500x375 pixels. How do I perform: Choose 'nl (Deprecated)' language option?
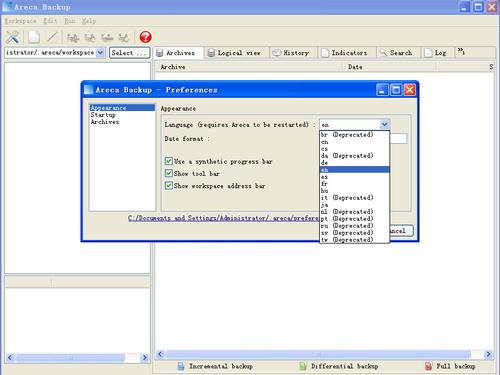(x=354, y=212)
